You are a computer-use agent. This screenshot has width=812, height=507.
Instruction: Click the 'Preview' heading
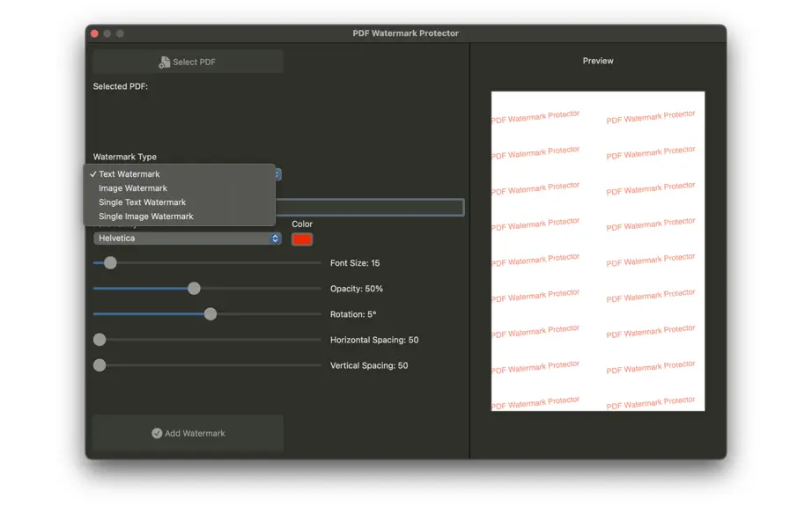598,61
